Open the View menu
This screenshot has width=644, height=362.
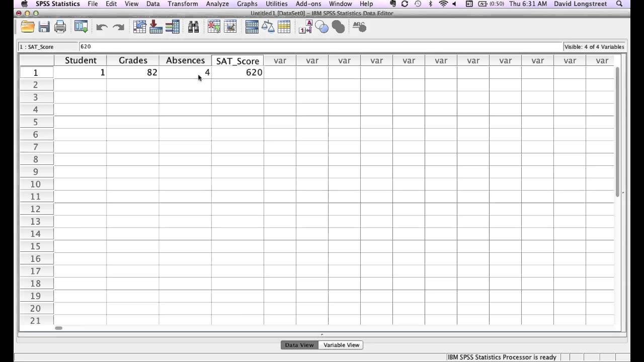(x=131, y=4)
